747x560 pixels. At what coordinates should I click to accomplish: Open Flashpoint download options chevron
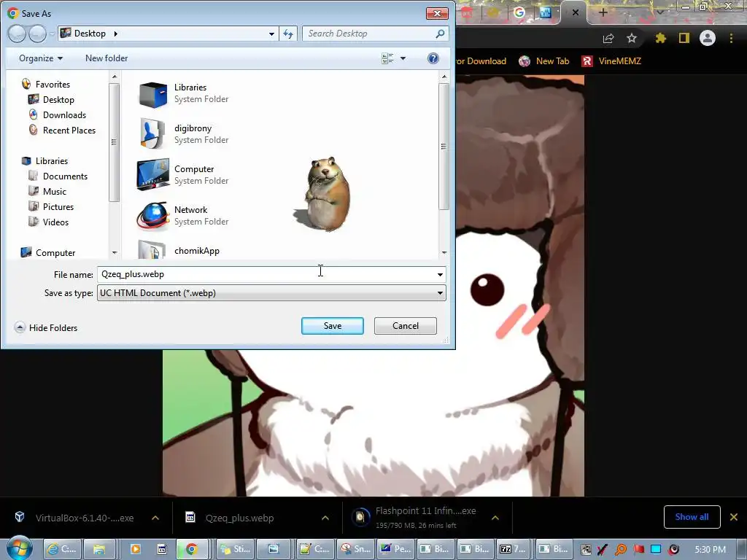pyautogui.click(x=495, y=518)
